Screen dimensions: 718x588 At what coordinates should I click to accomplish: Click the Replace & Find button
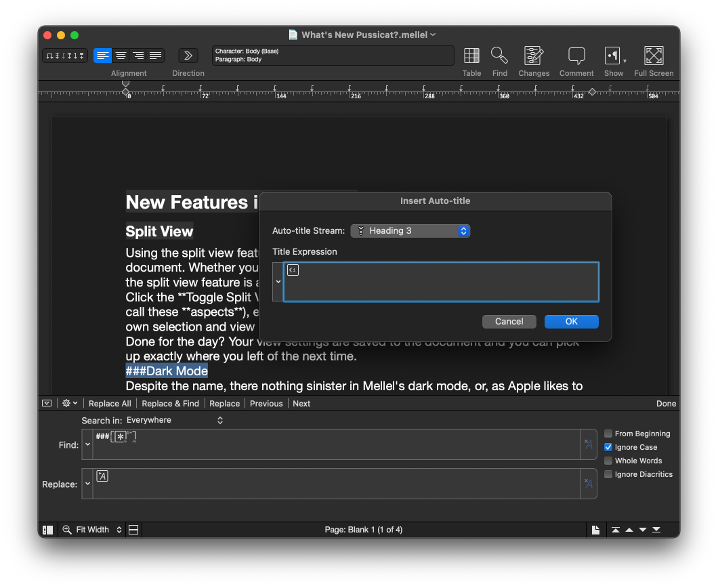(170, 404)
